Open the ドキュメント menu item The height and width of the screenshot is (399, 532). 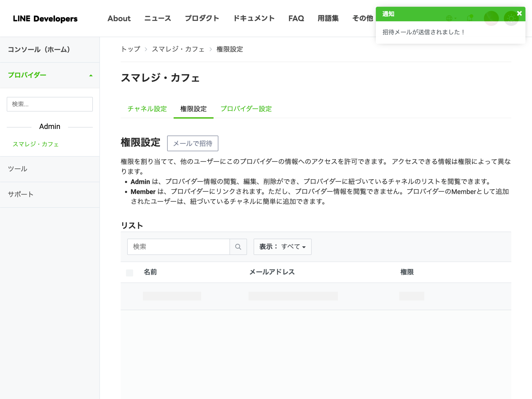click(254, 18)
